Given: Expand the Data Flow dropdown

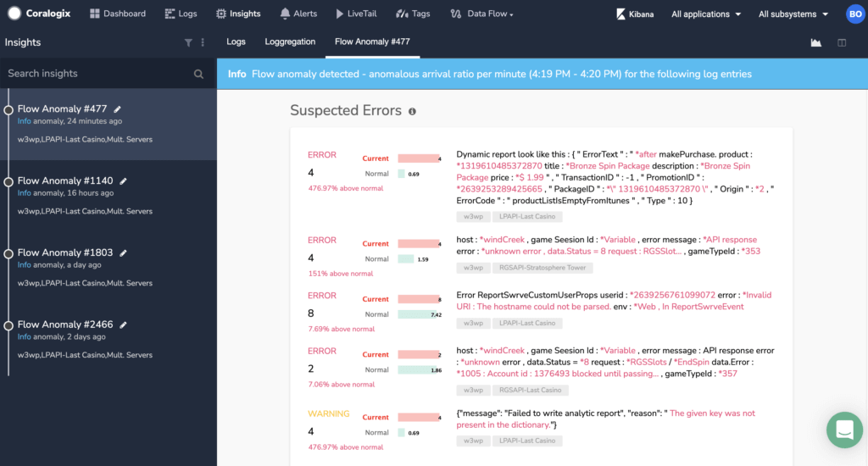Looking at the screenshot, I should [x=481, y=14].
